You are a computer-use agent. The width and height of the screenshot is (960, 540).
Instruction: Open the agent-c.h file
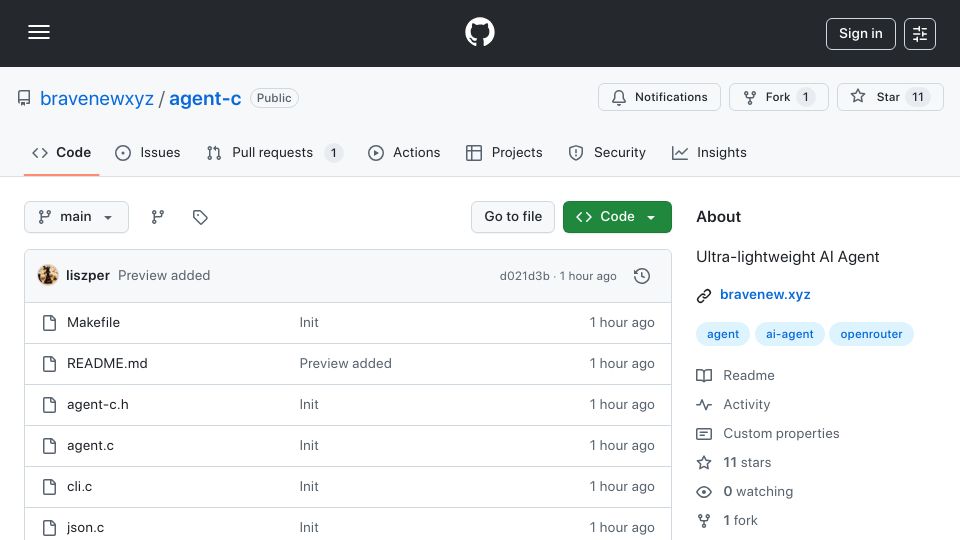[98, 405]
